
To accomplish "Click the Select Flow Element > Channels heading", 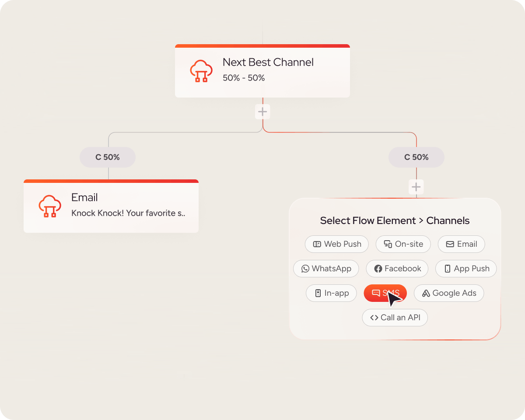I will pyautogui.click(x=395, y=220).
